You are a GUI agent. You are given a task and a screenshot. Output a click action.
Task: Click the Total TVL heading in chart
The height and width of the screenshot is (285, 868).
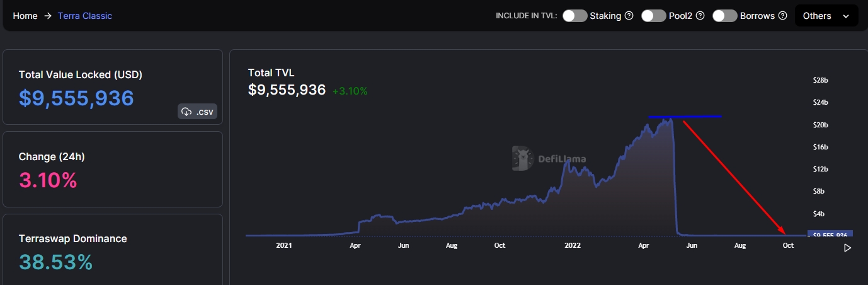(271, 73)
